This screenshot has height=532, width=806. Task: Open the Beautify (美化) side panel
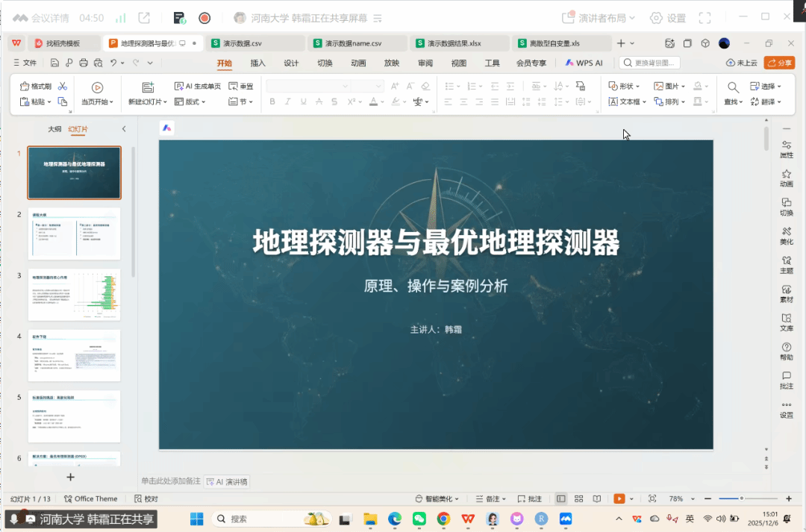point(786,236)
